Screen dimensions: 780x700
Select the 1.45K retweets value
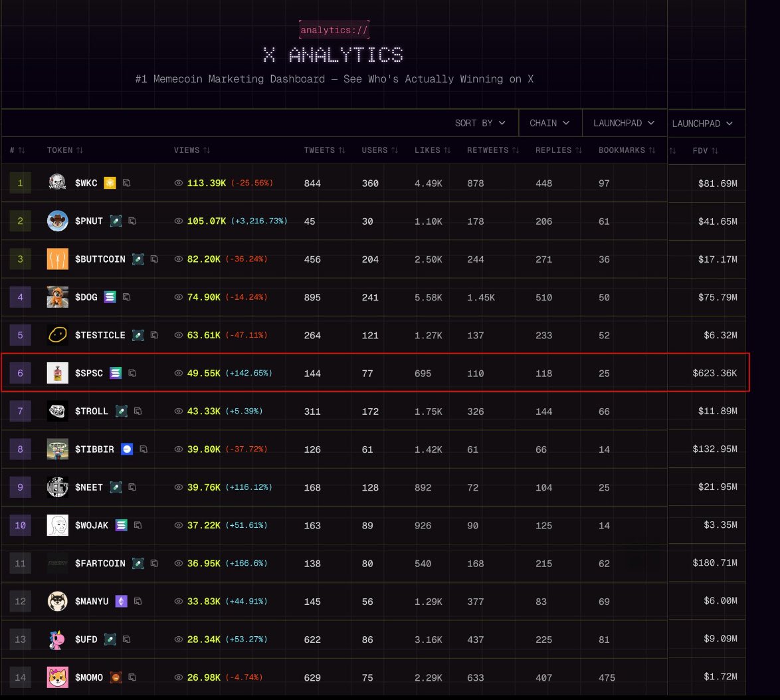coord(480,297)
